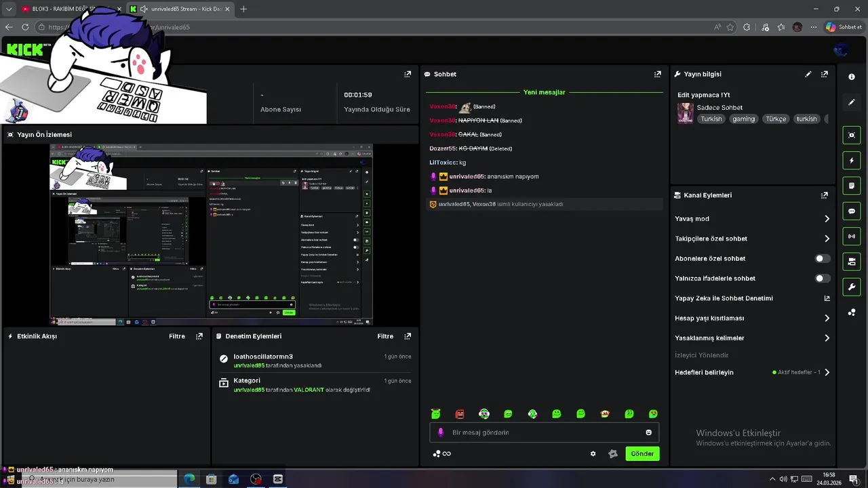Edit stream info via pencil icon
The height and width of the screenshot is (488, 868).
(808, 74)
